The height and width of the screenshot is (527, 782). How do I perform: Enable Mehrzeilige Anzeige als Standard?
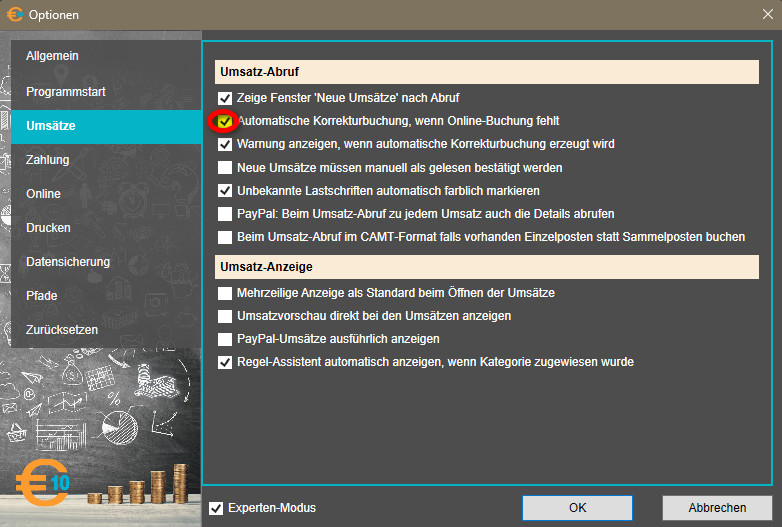(x=225, y=293)
